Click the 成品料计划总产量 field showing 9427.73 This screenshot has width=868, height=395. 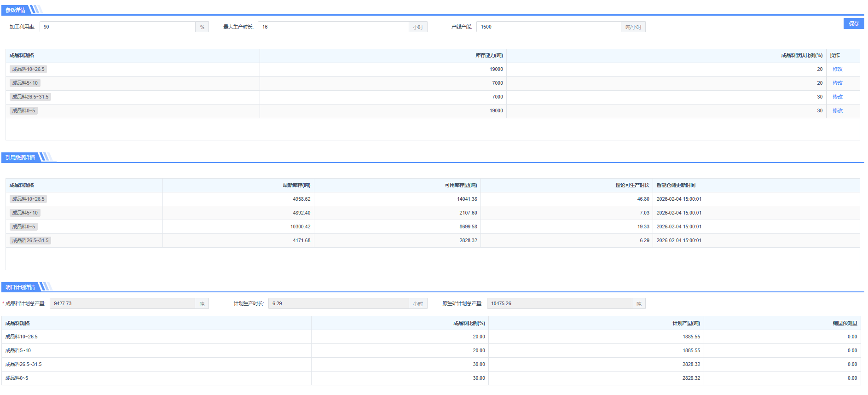click(122, 303)
